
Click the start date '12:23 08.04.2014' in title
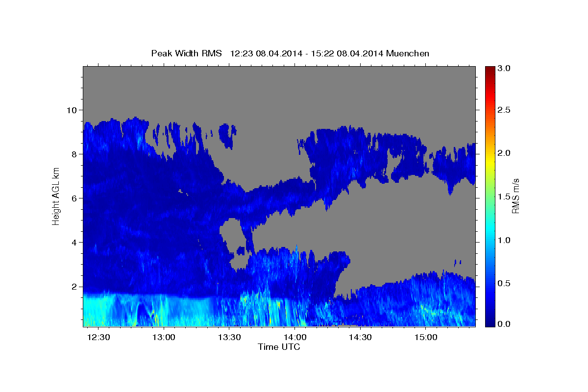266,53
